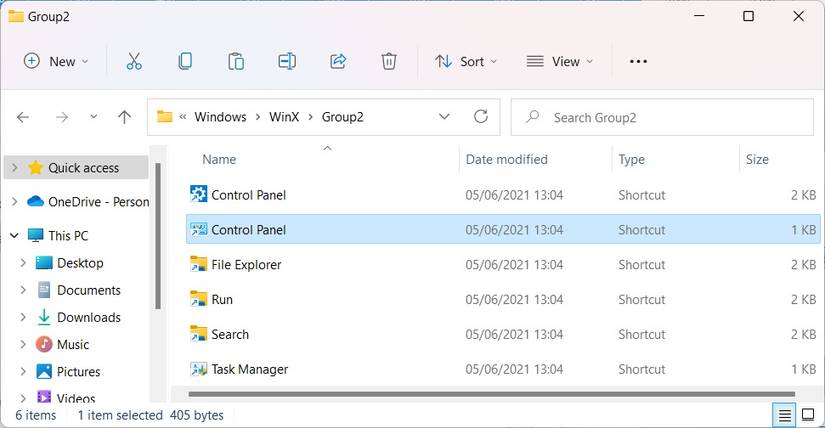The height and width of the screenshot is (428, 825).
Task: Delete the selected item with trash icon
Action: click(389, 62)
